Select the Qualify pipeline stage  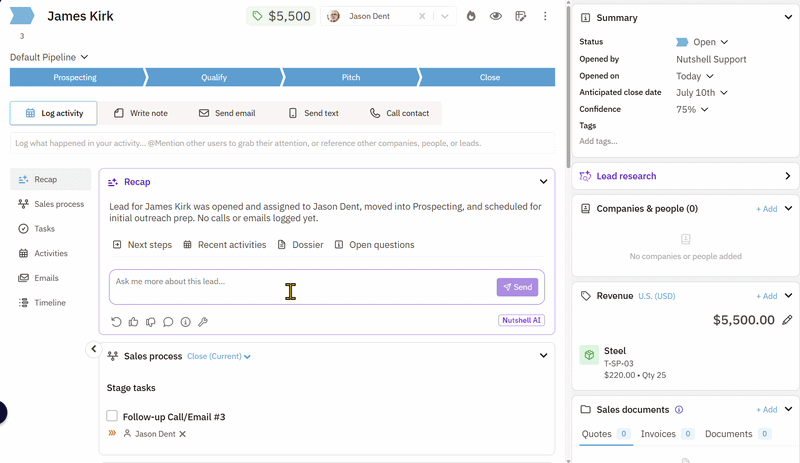tap(214, 78)
